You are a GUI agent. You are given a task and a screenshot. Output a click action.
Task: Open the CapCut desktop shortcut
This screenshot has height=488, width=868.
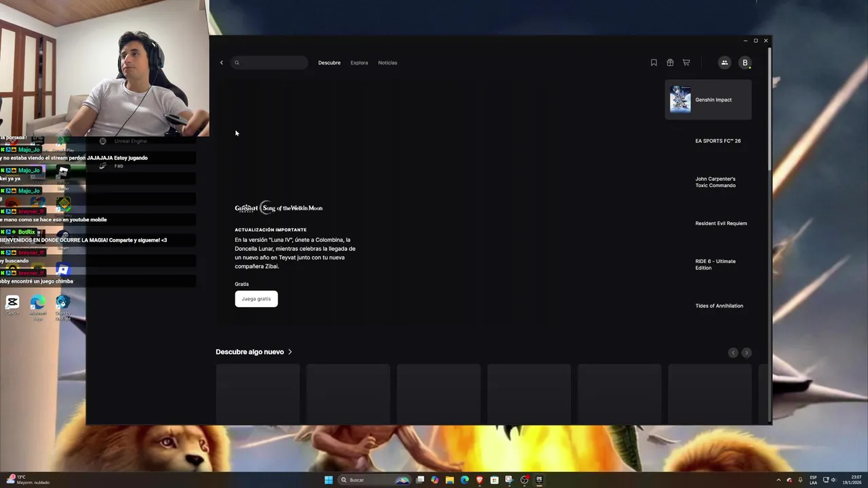(x=12, y=305)
